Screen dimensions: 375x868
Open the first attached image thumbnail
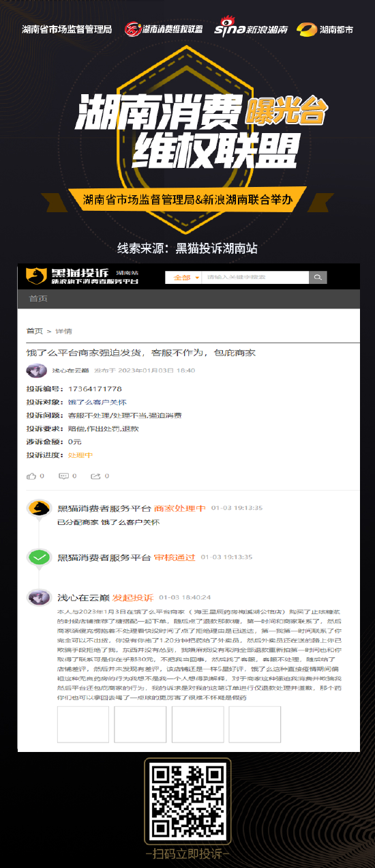83,724
